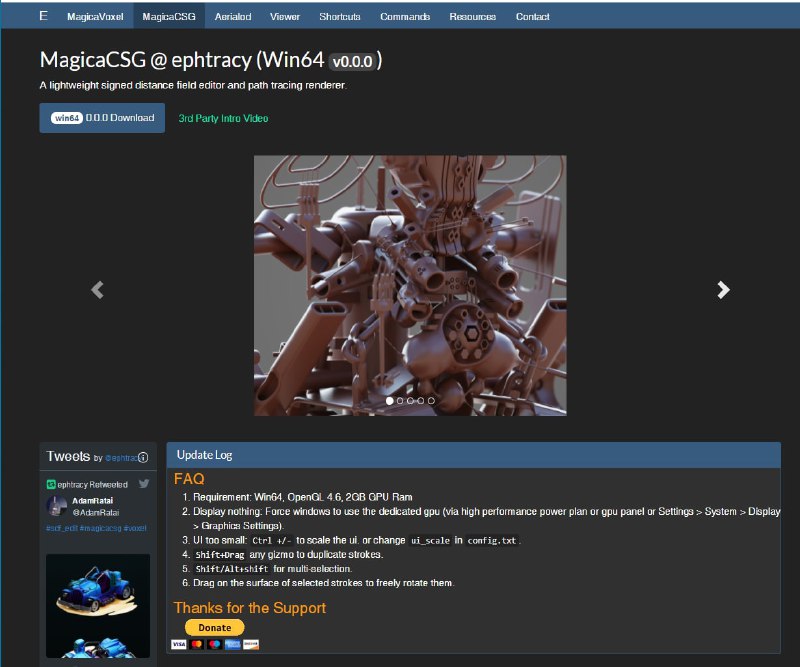The width and height of the screenshot is (800, 667).
Task: Open the Contact page
Action: click(x=533, y=16)
